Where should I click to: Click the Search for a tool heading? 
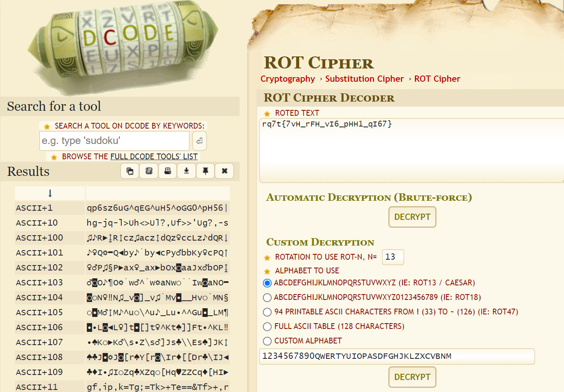tap(54, 106)
